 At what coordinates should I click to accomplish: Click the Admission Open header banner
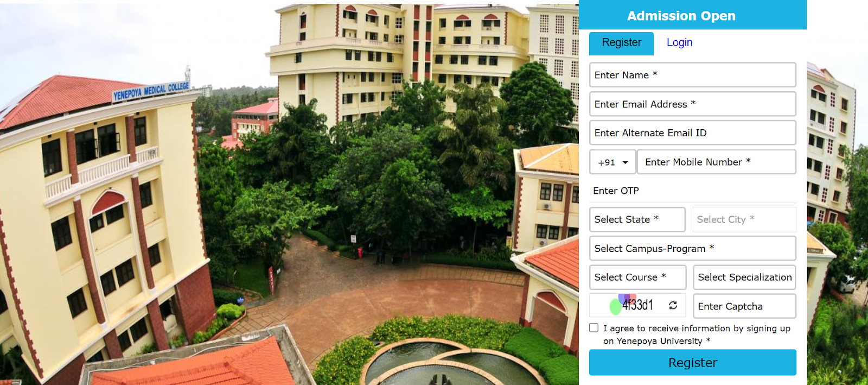[693, 15]
